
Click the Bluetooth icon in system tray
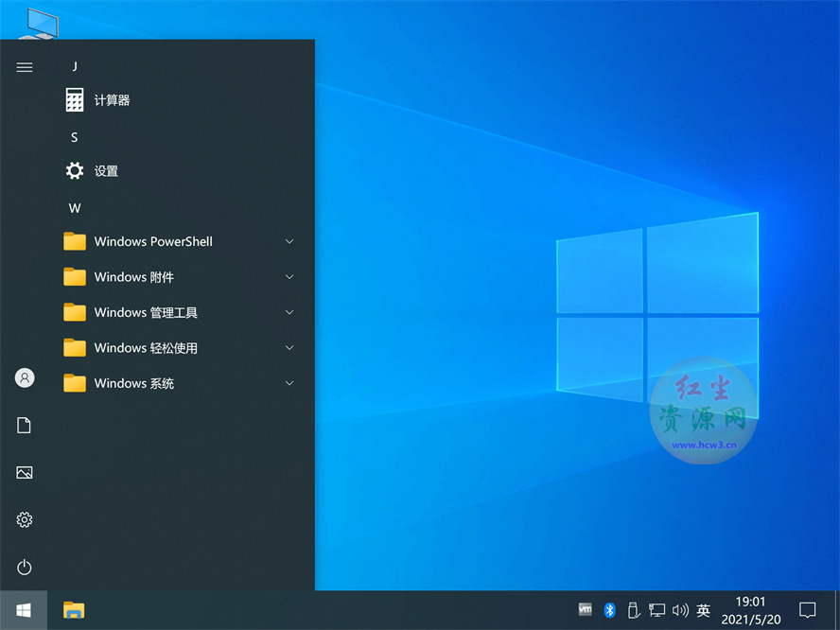[x=610, y=610]
